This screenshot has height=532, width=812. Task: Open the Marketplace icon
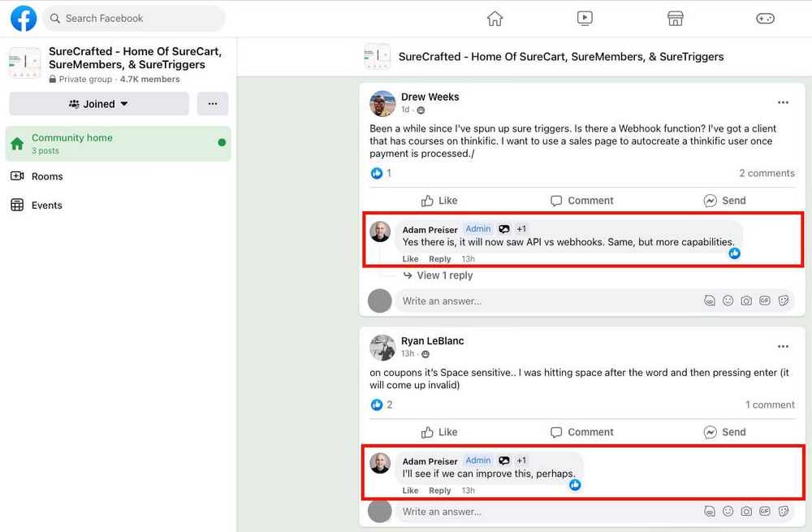675,19
